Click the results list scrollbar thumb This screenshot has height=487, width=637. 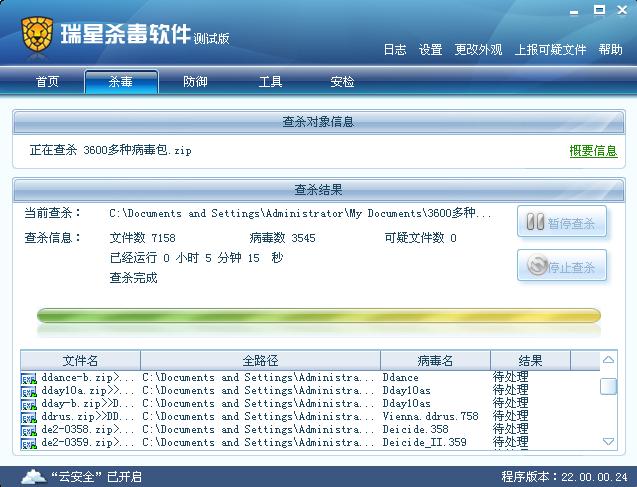[608, 386]
